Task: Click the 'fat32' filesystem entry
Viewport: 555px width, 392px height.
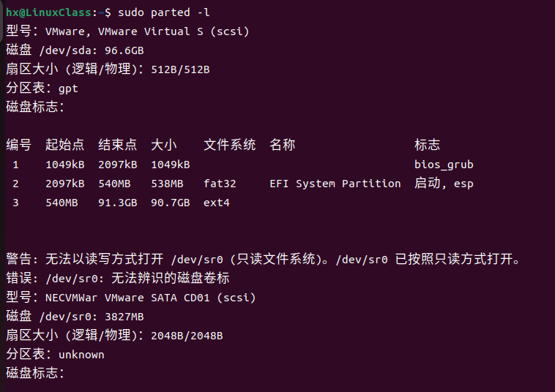Action: pyautogui.click(x=220, y=184)
